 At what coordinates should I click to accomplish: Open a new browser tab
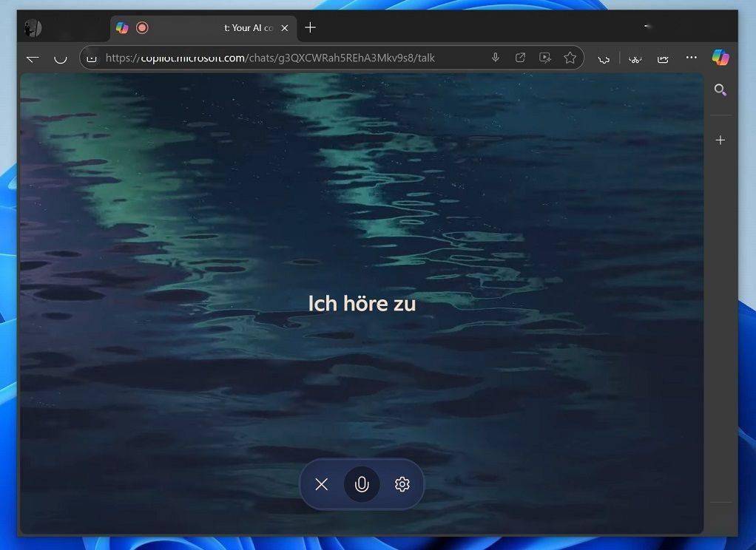click(x=310, y=27)
